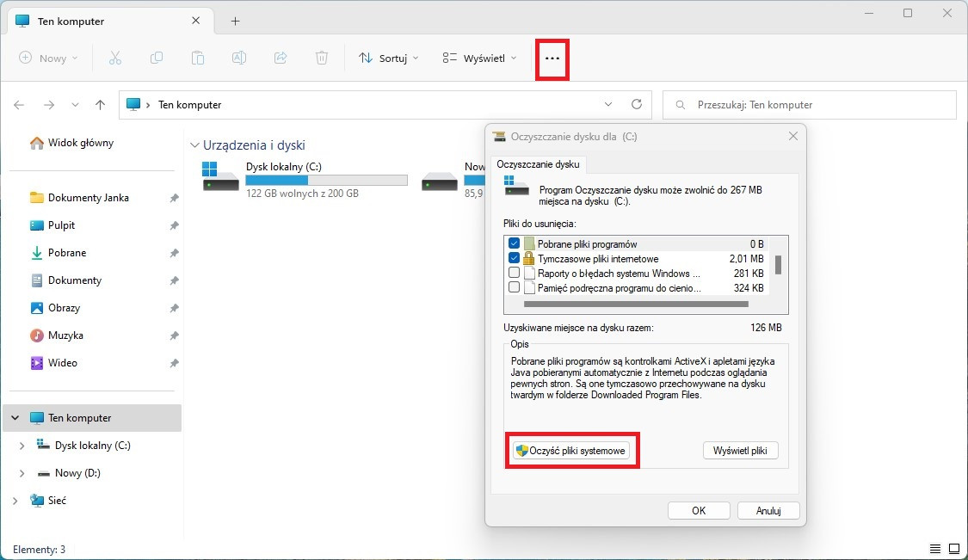Click the Paste clipboard icon in toolbar
Viewport: 968px width, 560px height.
[x=198, y=58]
